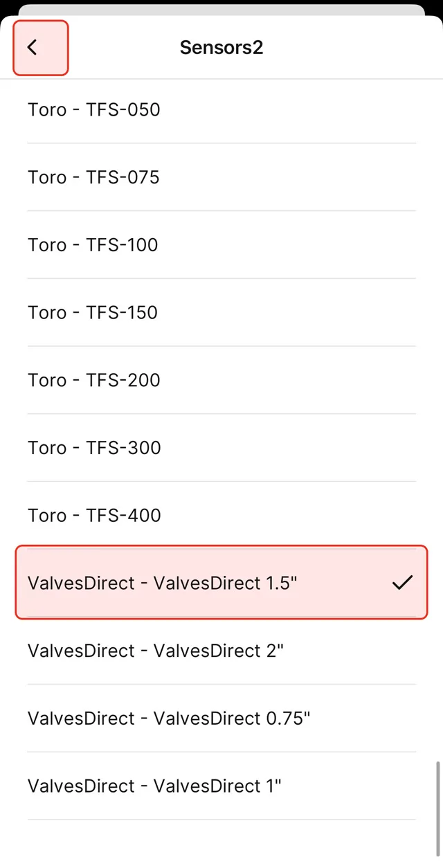Screen dimensions: 443x868
Task: Switch selection to ValvesDirect 2" sensor
Action: [x=156, y=651]
